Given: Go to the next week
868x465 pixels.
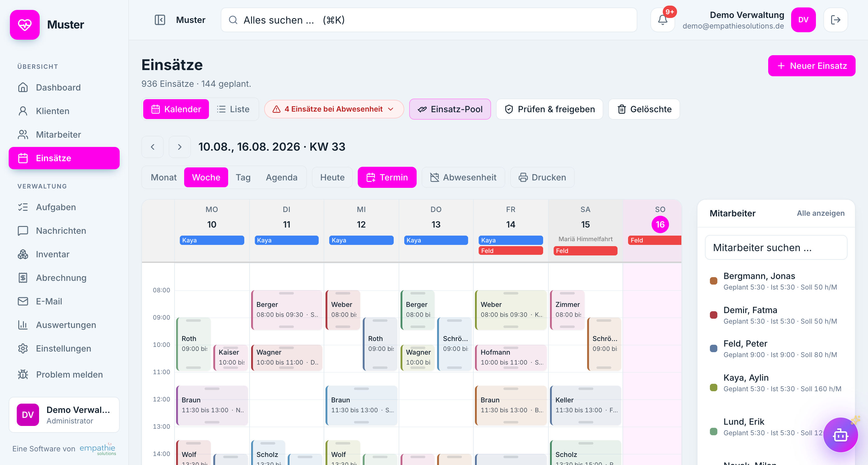Looking at the screenshot, I should coord(179,147).
